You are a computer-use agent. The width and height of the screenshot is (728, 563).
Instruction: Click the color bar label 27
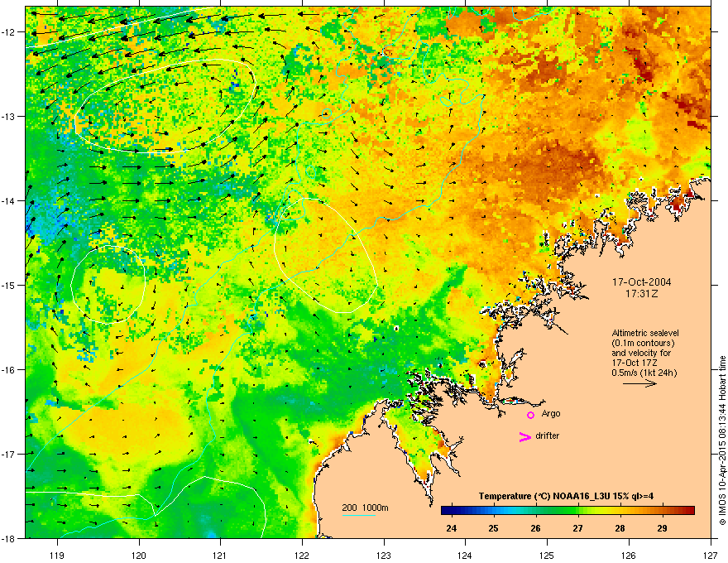577,528
